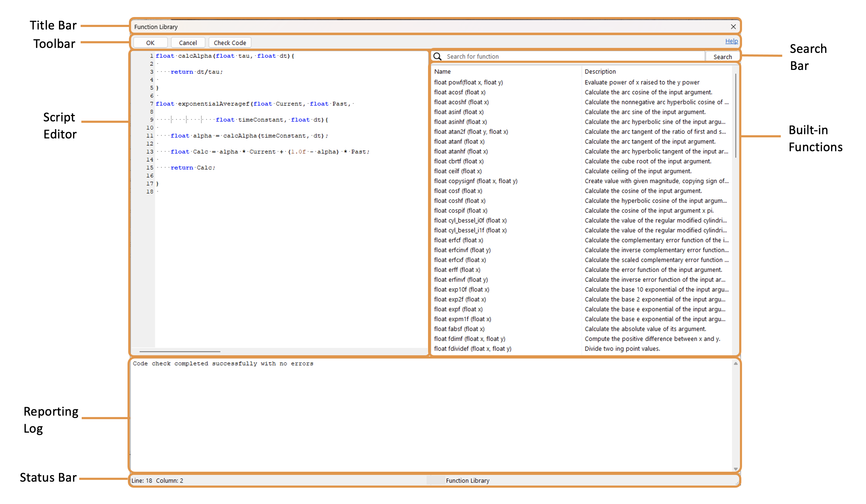Select the float fabsf function entry

pos(459,329)
